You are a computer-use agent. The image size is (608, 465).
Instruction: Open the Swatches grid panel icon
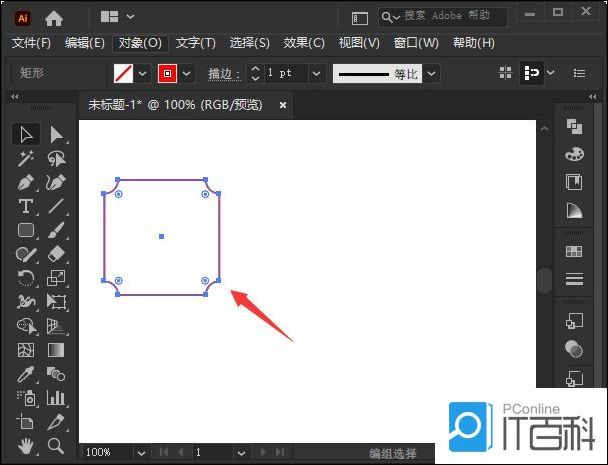tap(574, 251)
